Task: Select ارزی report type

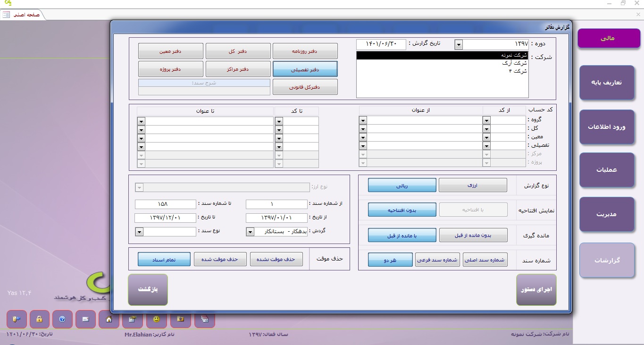Action: point(473,185)
